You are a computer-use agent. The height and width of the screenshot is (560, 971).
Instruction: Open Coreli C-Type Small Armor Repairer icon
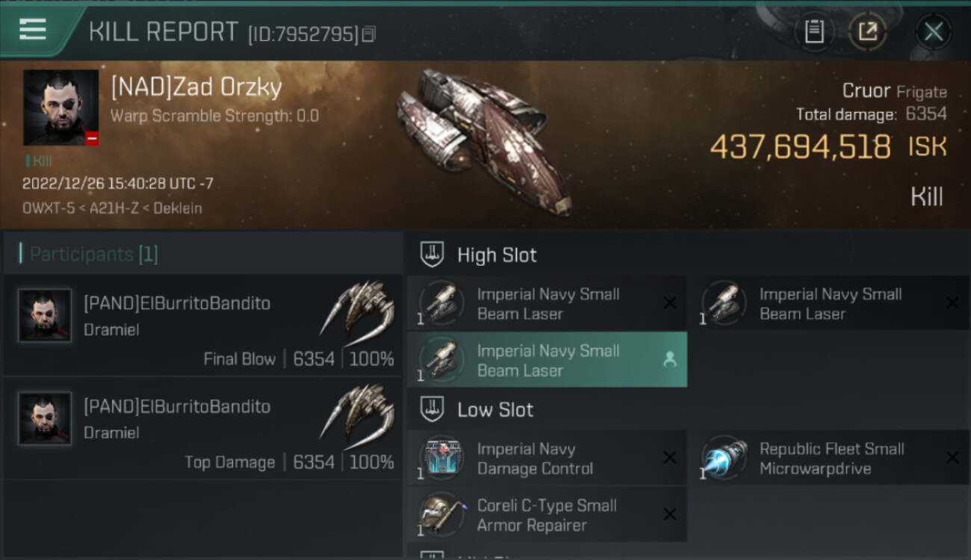coord(441,514)
